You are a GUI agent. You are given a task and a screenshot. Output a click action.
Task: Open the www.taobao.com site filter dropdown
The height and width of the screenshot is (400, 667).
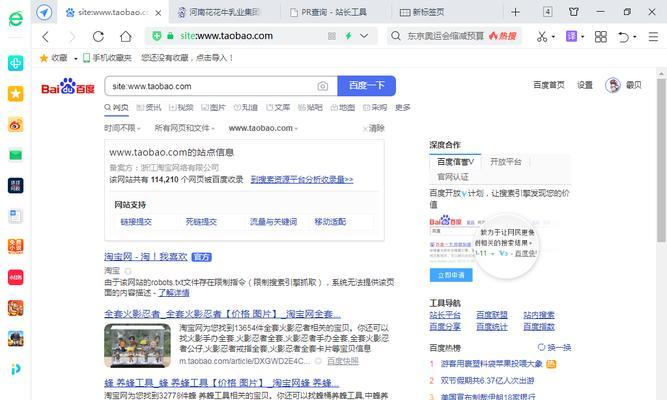coord(263,128)
